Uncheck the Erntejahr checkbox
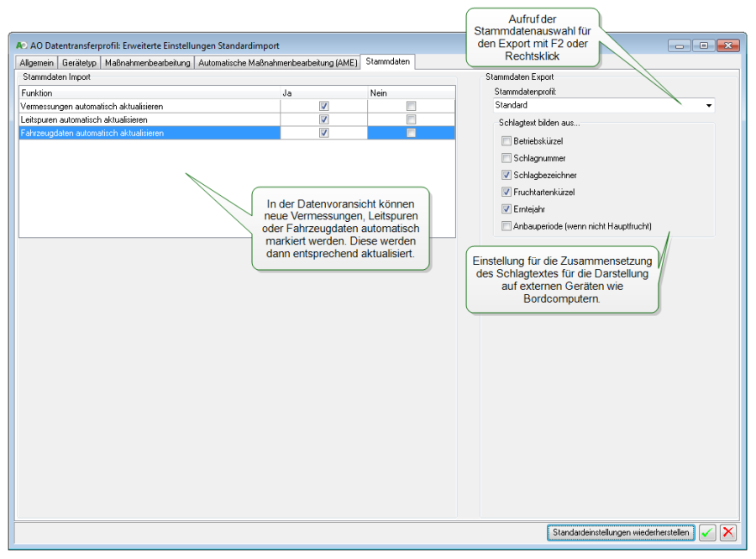This screenshot has width=756, height=559. [506, 208]
